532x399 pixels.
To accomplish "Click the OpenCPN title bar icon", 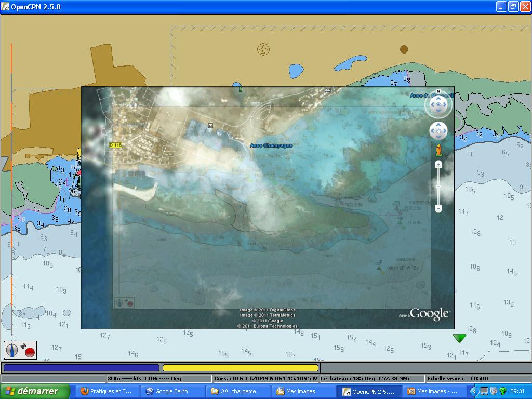I will [5, 6].
